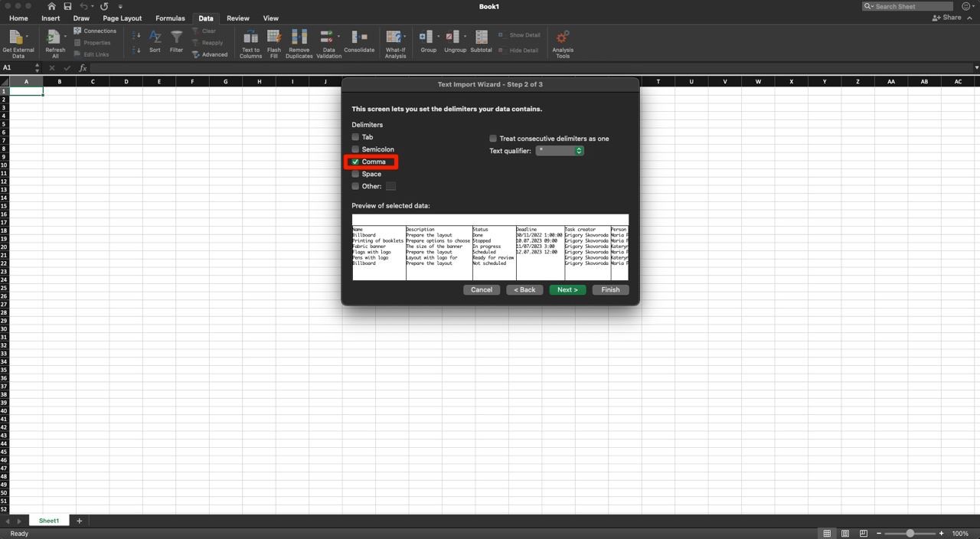Open the Text qualifier dropdown

pyautogui.click(x=560, y=151)
